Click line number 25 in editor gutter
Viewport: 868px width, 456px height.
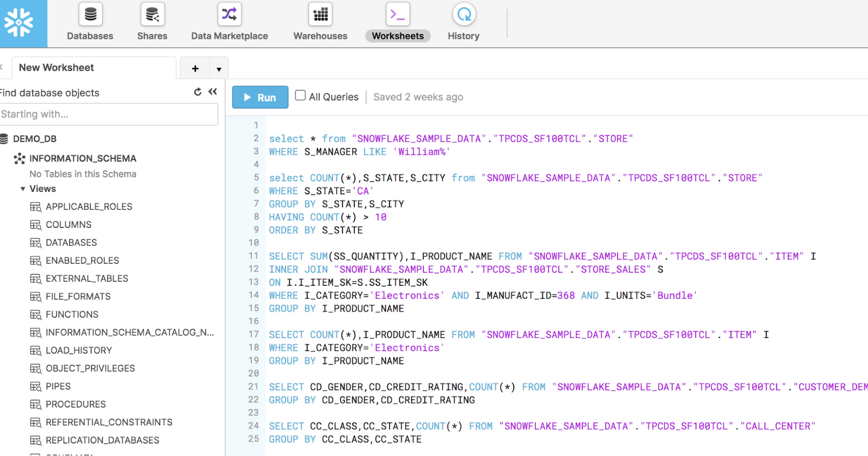[x=254, y=439]
